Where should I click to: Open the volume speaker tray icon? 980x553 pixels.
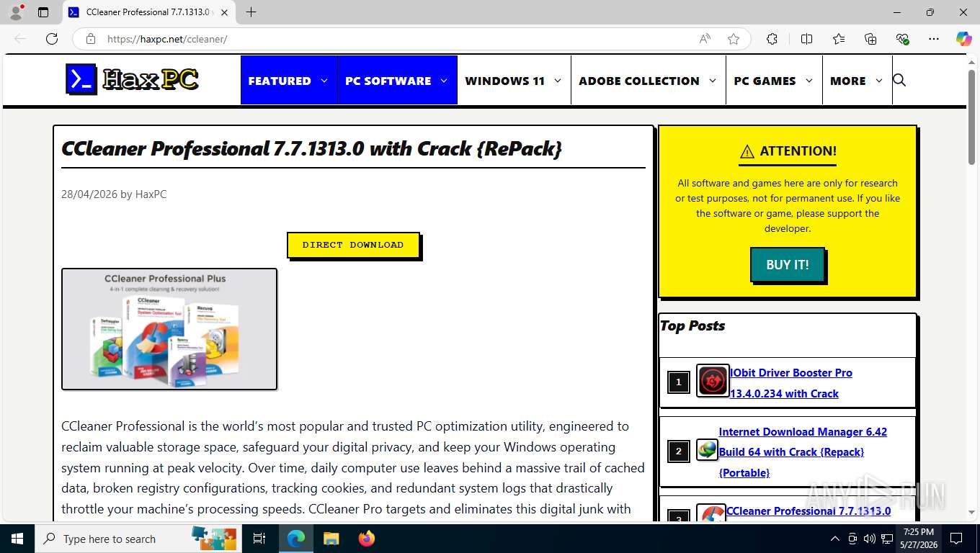click(x=870, y=539)
